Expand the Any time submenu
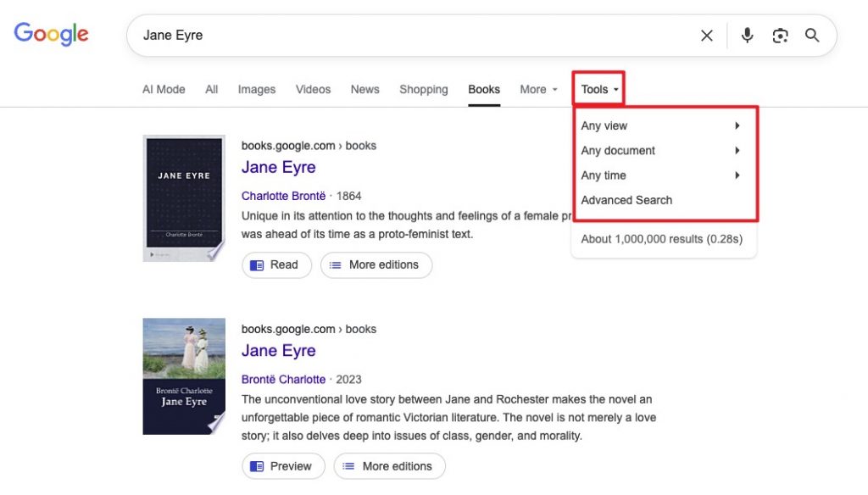This screenshot has width=868, height=495. (661, 175)
